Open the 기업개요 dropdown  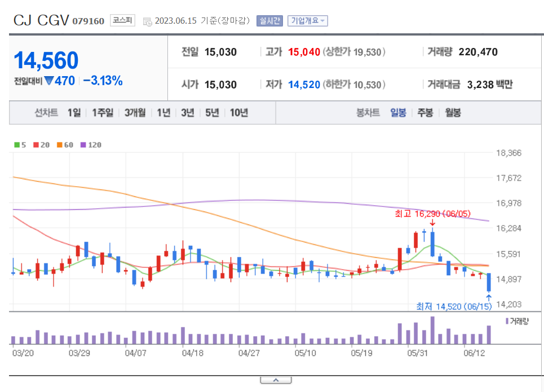307,21
